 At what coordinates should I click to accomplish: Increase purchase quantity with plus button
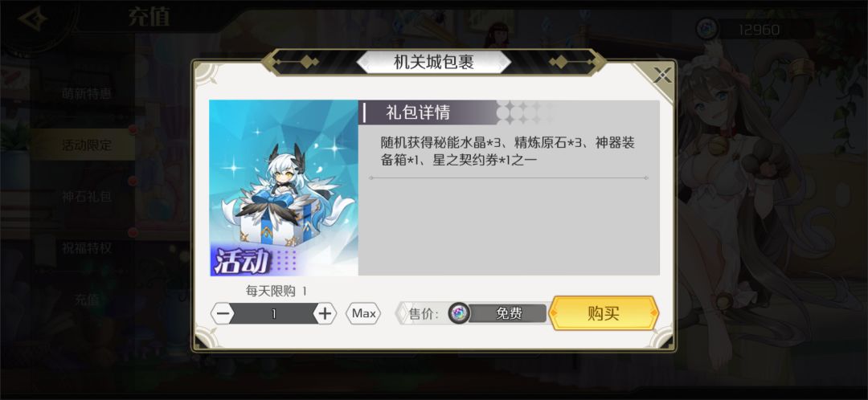click(325, 314)
